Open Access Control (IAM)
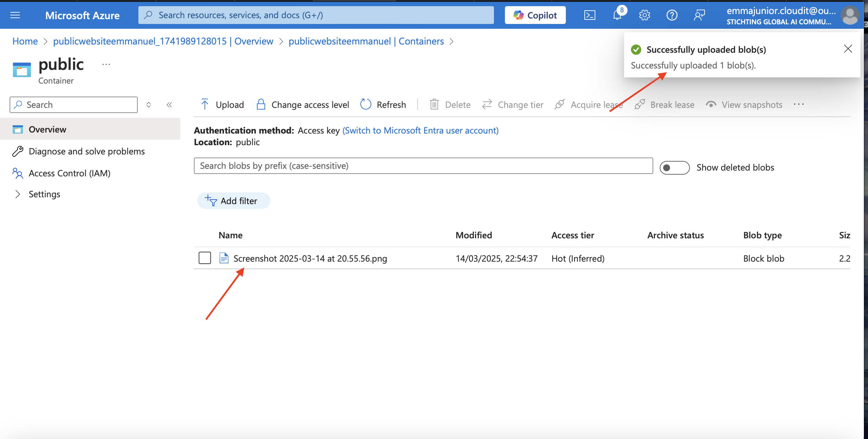Viewport: 868px width, 439px height. [70, 173]
